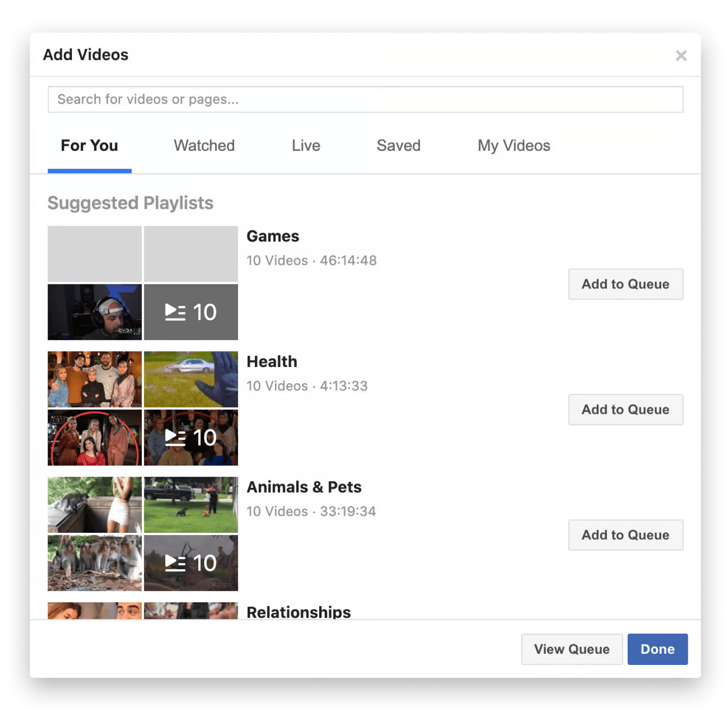Click the Health playlist count icon
This screenshot has width=728, height=721.
191,438
